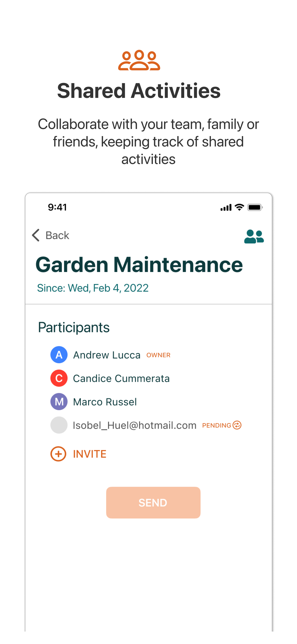Open Marco Russel participant name
297x644 pixels.
pos(105,402)
